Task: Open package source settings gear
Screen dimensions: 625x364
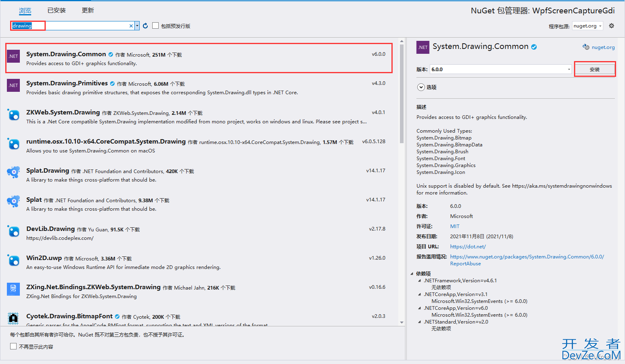Action: pyautogui.click(x=611, y=25)
